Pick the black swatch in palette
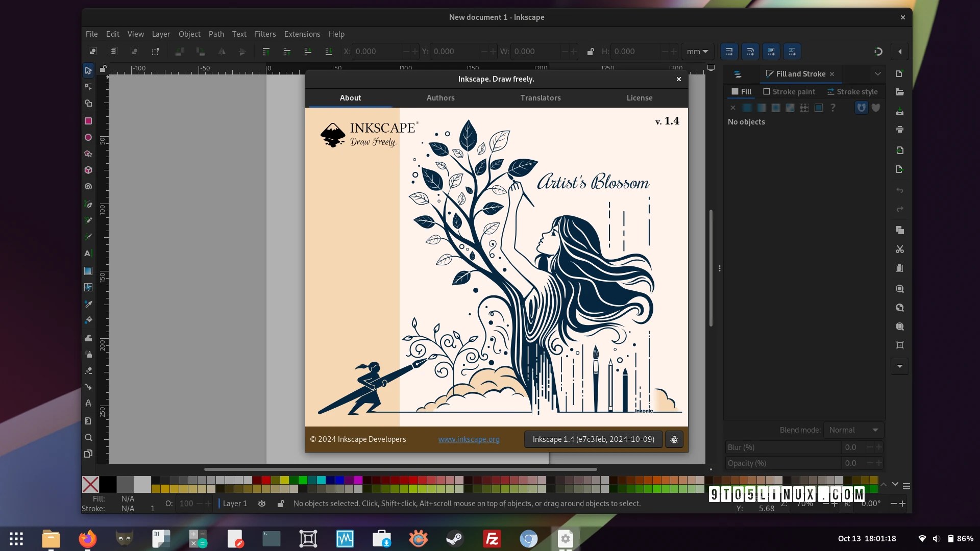This screenshot has height=551, width=980. (108, 484)
